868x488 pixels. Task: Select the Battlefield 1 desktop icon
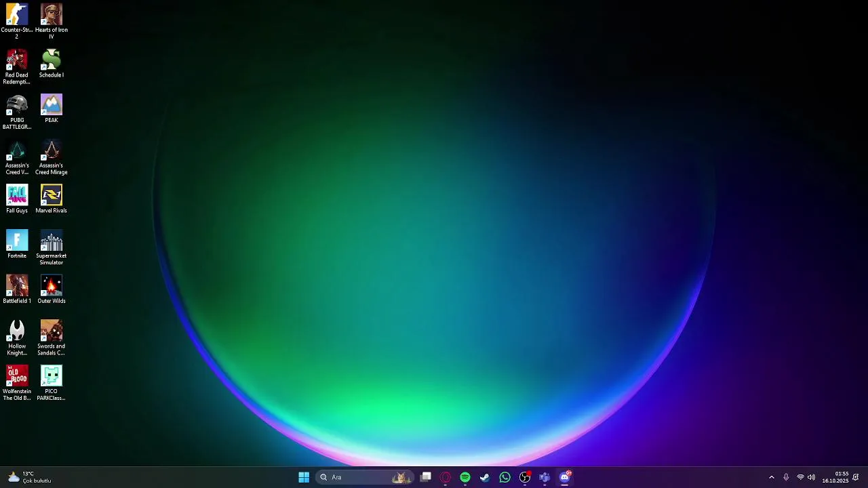(17, 289)
